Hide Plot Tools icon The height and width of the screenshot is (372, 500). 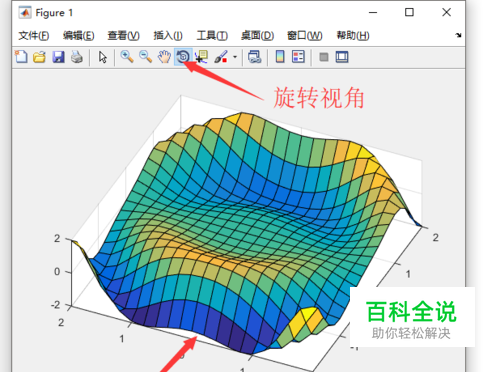(x=324, y=57)
